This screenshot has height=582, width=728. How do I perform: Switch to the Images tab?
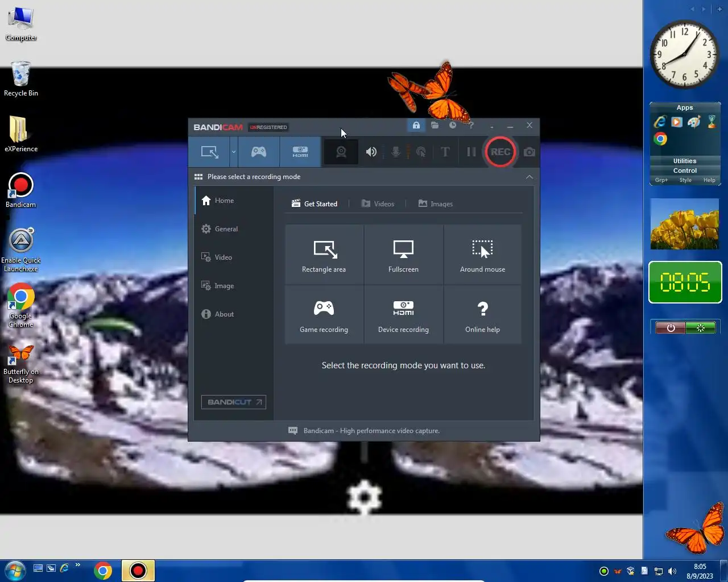click(436, 203)
